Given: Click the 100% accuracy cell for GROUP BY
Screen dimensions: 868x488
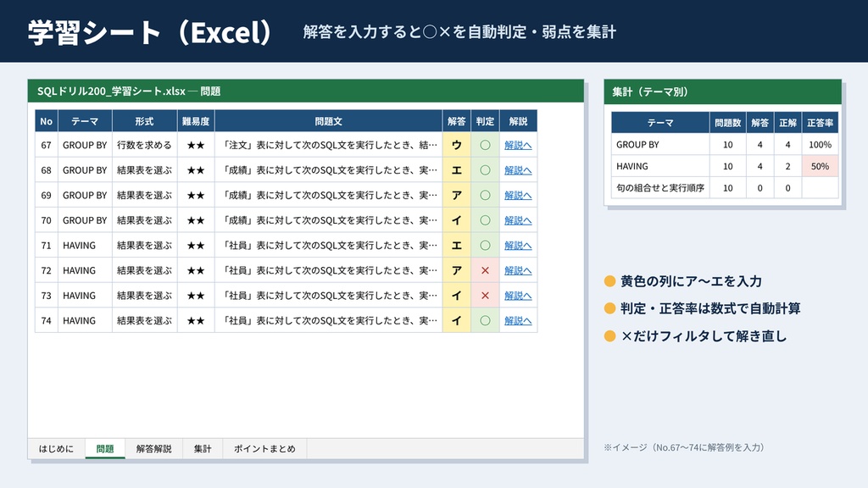Looking at the screenshot, I should point(820,144).
